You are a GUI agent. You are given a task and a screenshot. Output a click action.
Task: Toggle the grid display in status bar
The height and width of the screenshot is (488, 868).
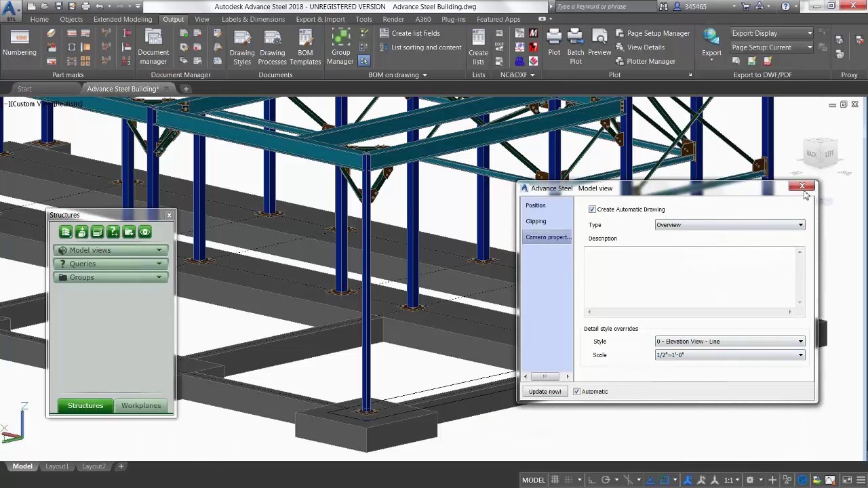pos(555,480)
